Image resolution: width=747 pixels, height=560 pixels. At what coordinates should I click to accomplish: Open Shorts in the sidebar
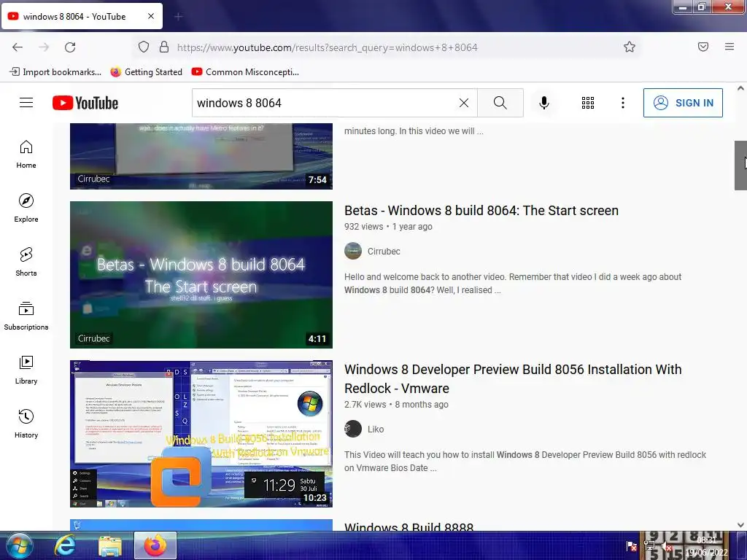pos(26,262)
